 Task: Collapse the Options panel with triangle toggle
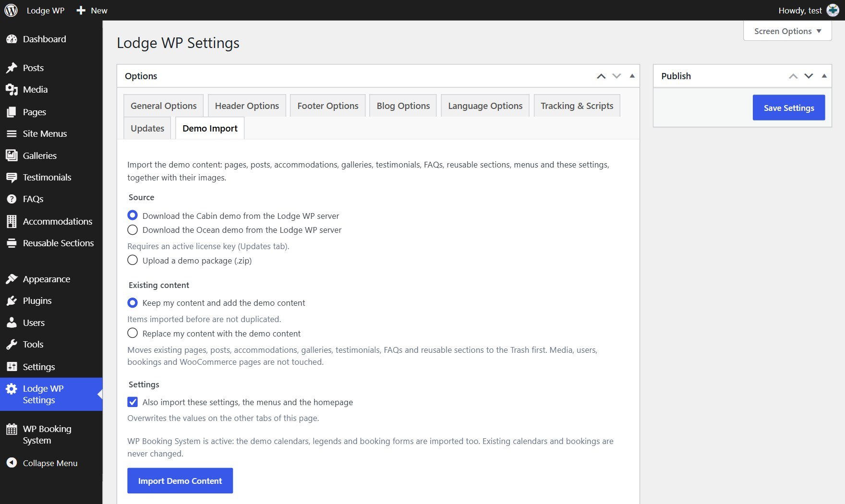[x=632, y=76]
